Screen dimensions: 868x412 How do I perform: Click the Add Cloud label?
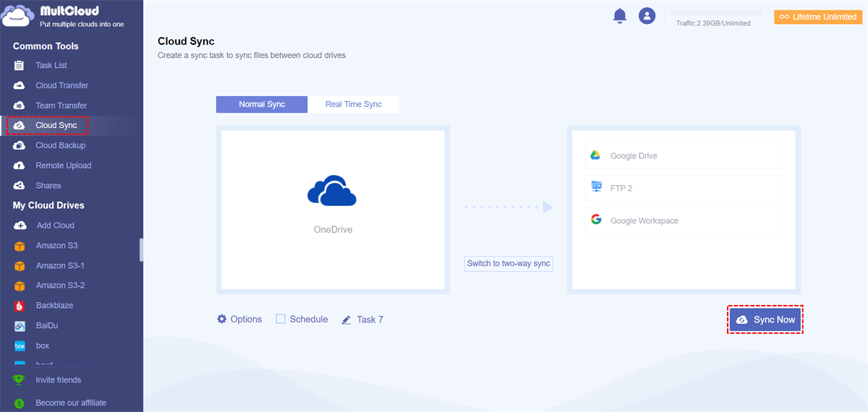click(56, 226)
